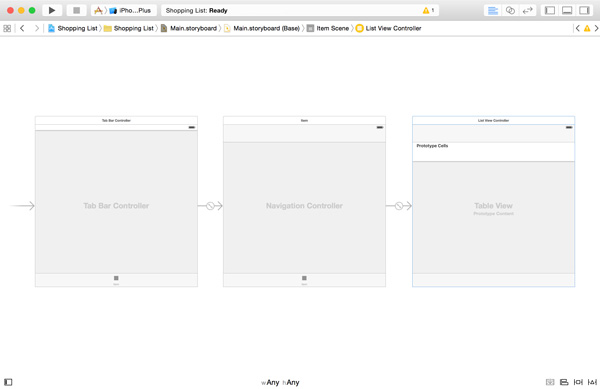
Task: Click the Tab Bar Controller placeholder label
Action: coord(116,206)
